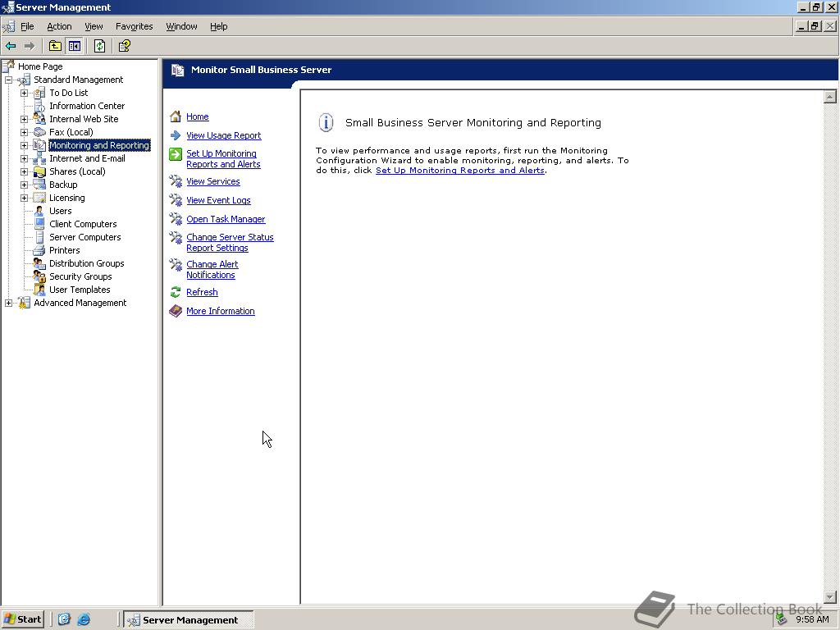Click the Distribution Groups tree icon
The height and width of the screenshot is (630, 840).
click(39, 263)
